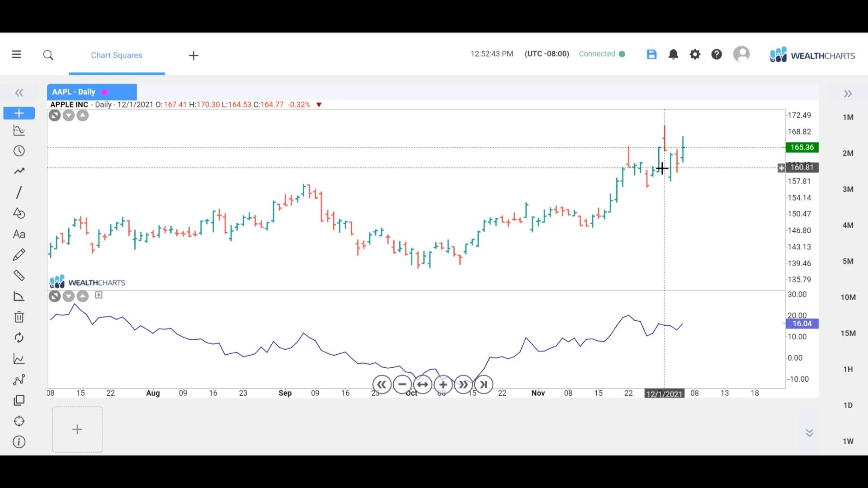Reset chart width with horizontal arrows button
868x488 pixels.
pyautogui.click(x=423, y=385)
